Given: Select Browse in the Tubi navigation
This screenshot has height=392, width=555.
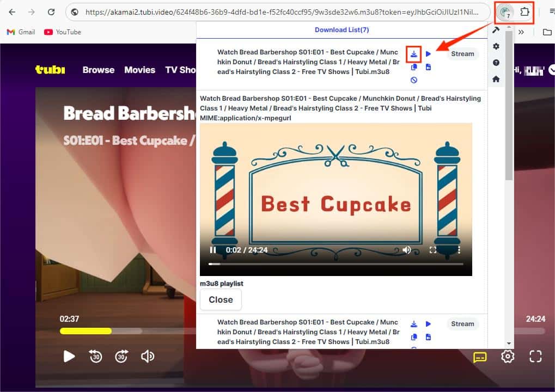Looking at the screenshot, I should coord(98,70).
